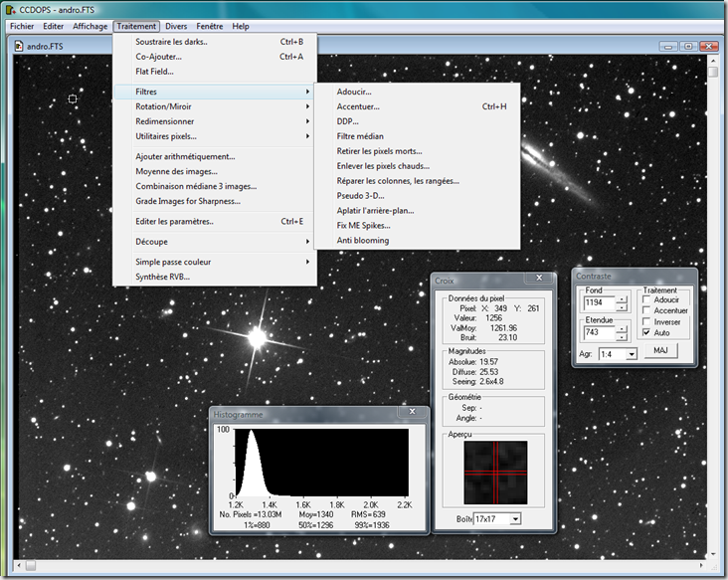Maximize the andro.FTS child window
728x580 pixels.
click(688, 47)
